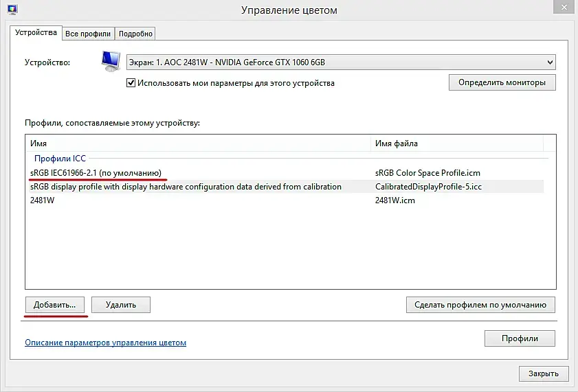Screen dimensions: 578x392
Task: Click the Color Management title bar icon
Action: pyautogui.click(x=12, y=10)
